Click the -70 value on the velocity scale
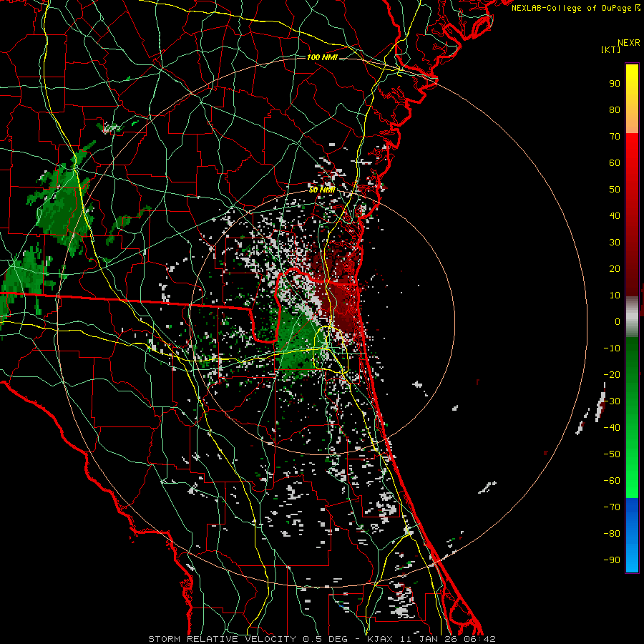The width and height of the screenshot is (644, 644). tap(612, 507)
